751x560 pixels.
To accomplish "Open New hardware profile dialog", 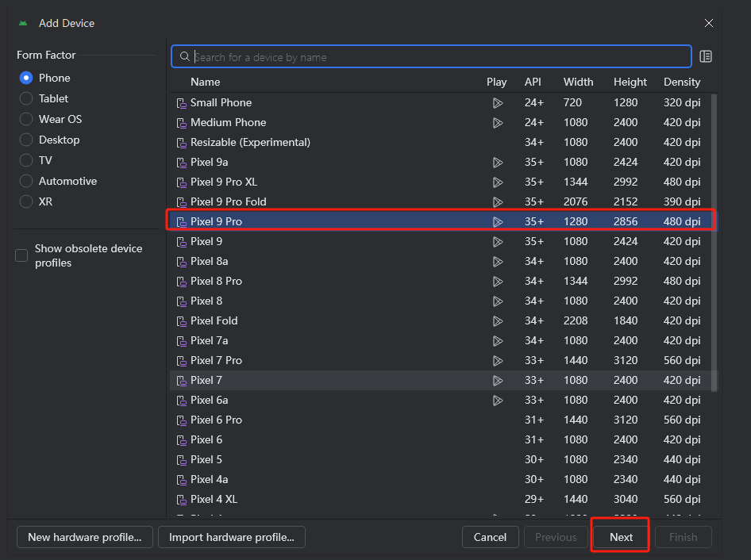I will pos(85,537).
